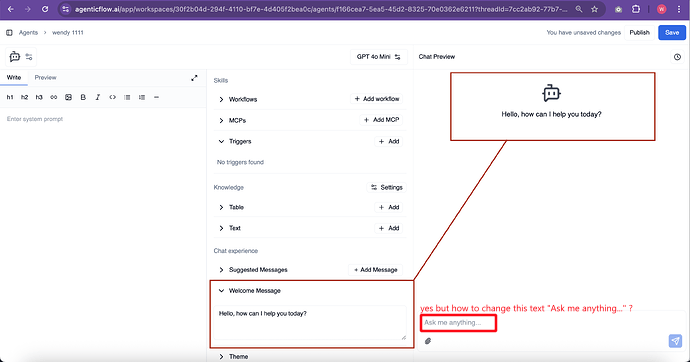Add a knowledge Table
This screenshot has height=362, width=690.
point(389,207)
